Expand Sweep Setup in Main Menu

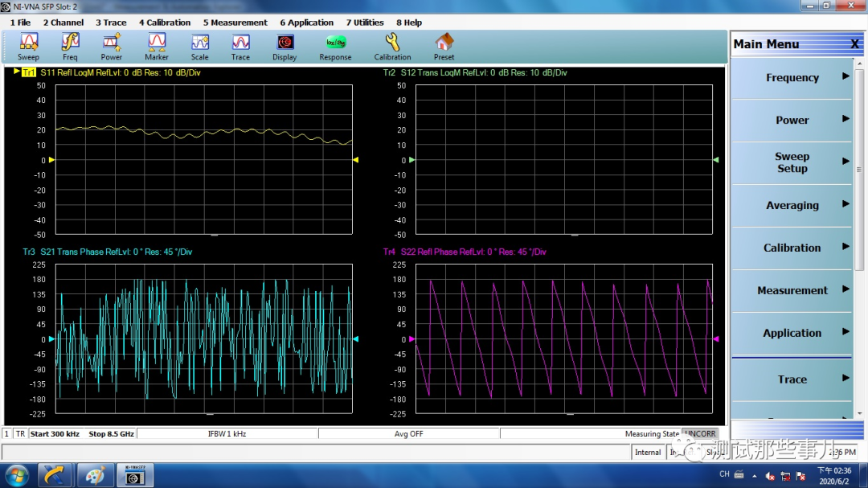pyautogui.click(x=792, y=163)
